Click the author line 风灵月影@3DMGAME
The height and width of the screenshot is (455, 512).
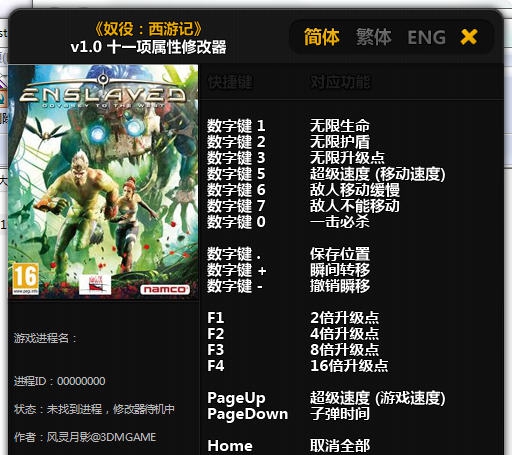85,437
